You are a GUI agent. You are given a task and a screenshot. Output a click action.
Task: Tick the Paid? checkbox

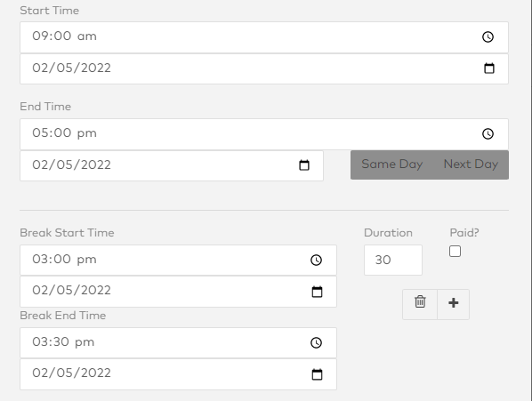(455, 251)
